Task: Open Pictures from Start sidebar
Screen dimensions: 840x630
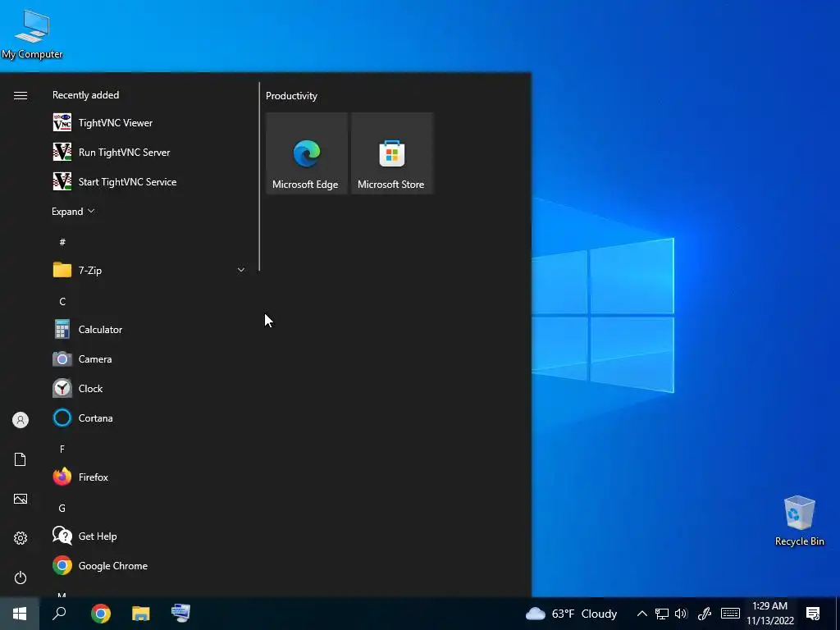Action: (21, 499)
